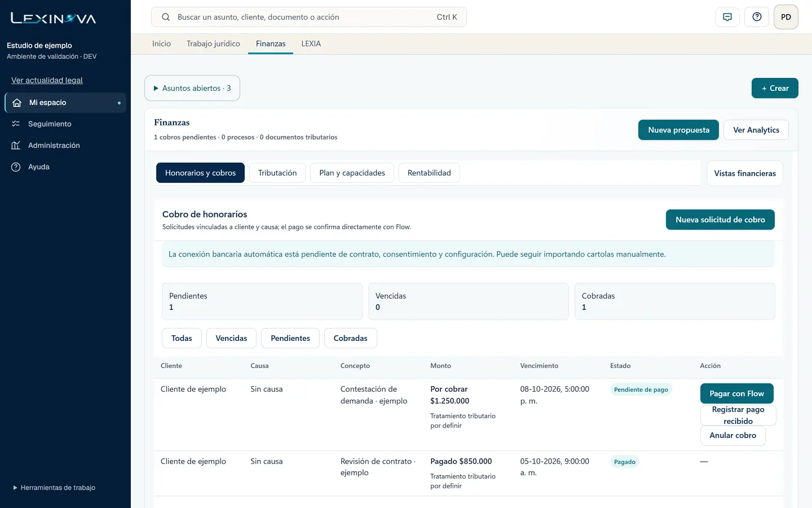This screenshot has height=508, width=812.
Task: Filter requests by Cobradas
Action: pos(350,338)
